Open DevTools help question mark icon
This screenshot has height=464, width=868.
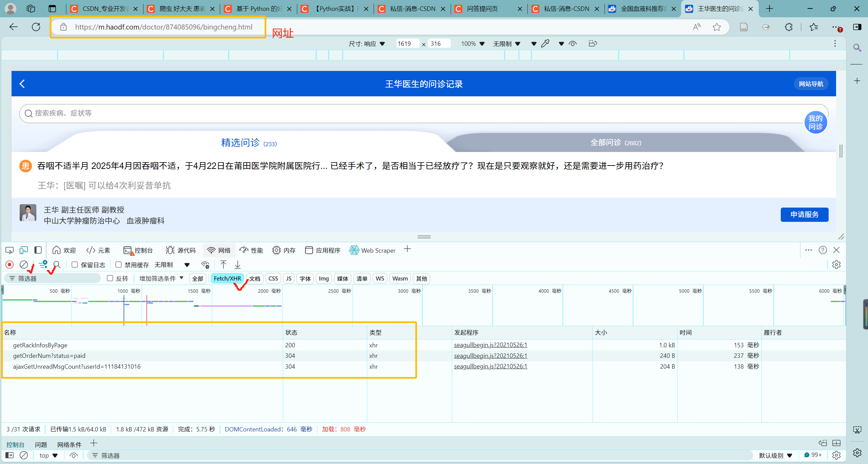[823, 250]
